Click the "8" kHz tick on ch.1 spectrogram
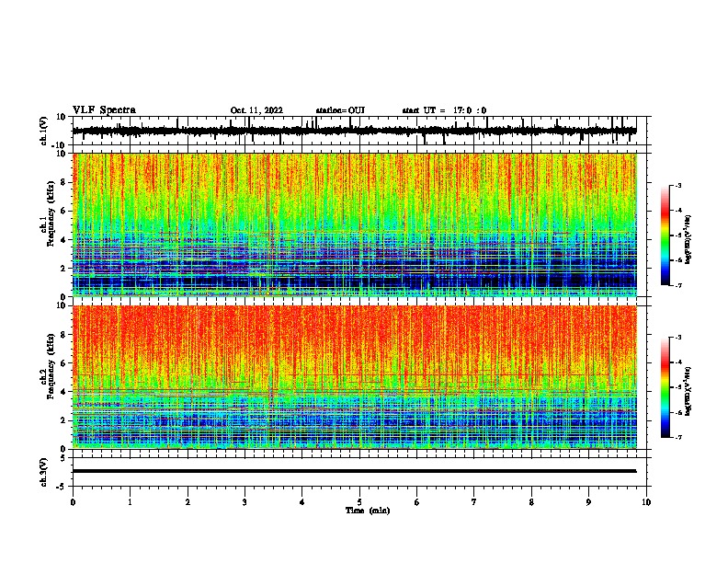728x563 pixels. coord(64,182)
